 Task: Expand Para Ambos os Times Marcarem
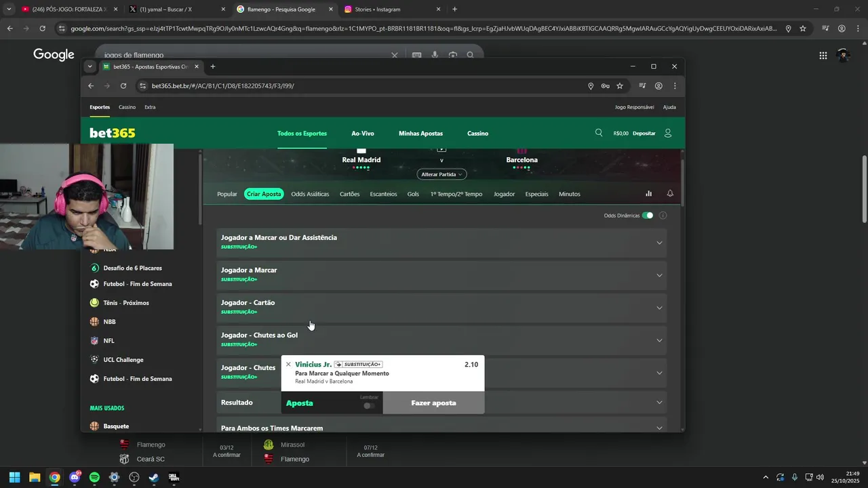point(441,428)
